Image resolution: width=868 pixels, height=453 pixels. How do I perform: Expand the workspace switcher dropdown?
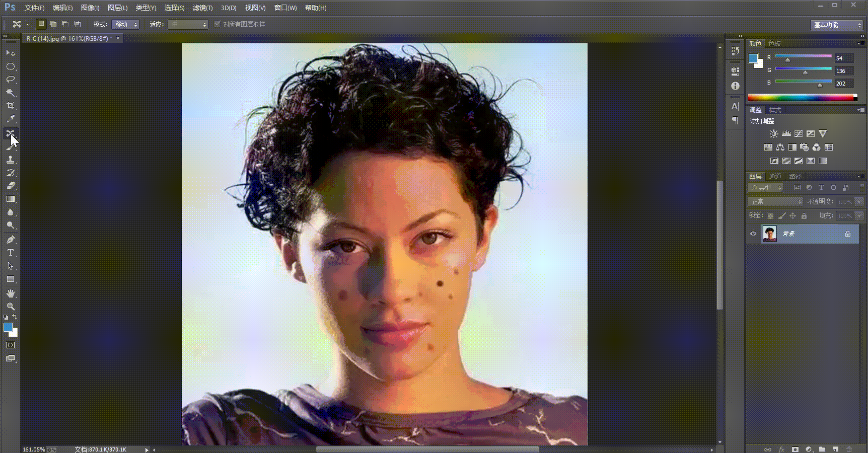coord(837,25)
